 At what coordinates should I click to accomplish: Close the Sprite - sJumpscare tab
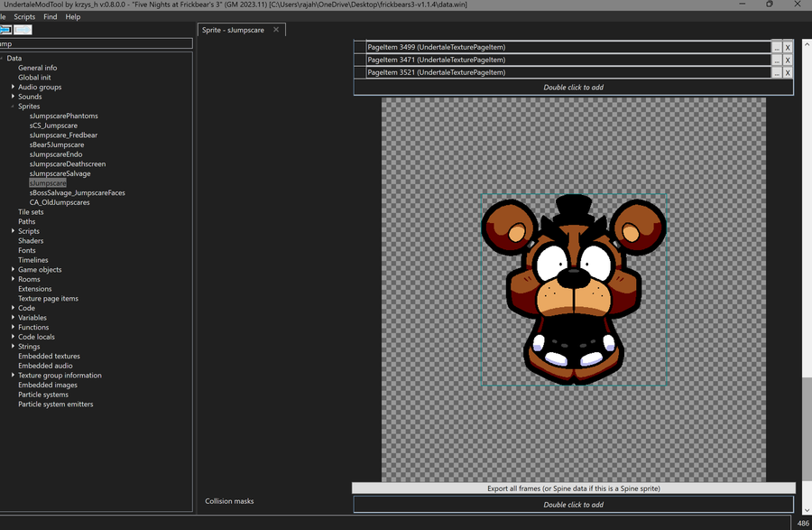[x=276, y=30]
